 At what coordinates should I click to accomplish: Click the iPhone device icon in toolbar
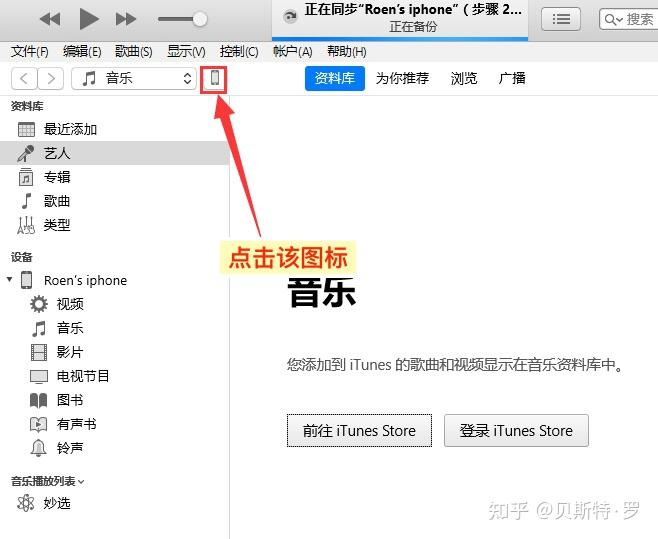(x=214, y=79)
